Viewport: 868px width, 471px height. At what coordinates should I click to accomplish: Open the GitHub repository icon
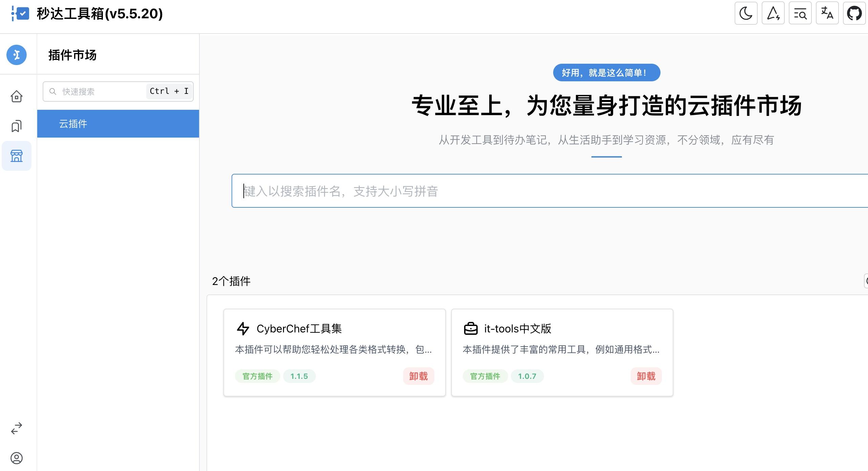point(854,14)
